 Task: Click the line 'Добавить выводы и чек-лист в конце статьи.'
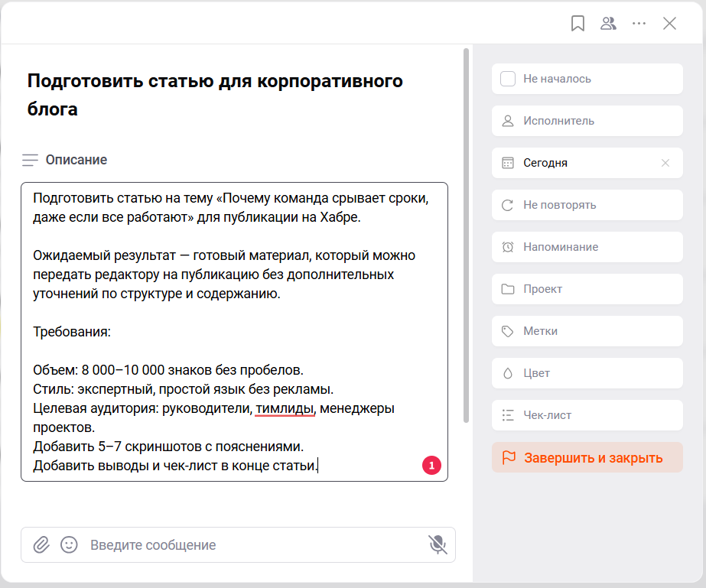pos(175,466)
